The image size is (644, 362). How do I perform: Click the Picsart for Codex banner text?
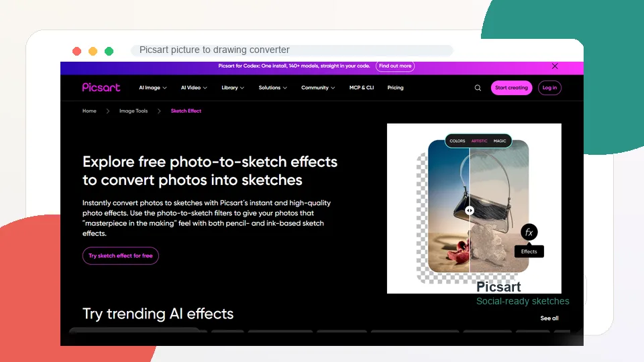point(294,66)
